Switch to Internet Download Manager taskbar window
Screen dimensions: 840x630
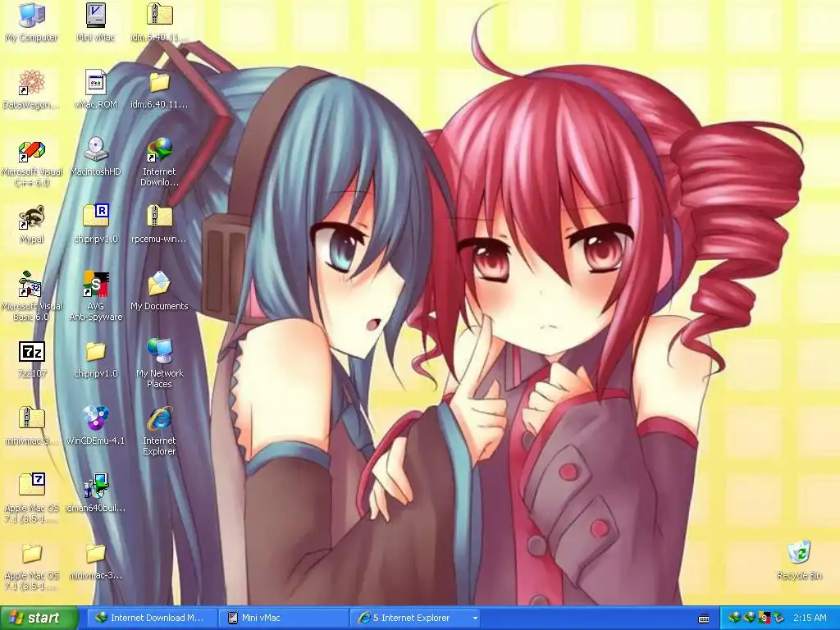click(x=153, y=619)
